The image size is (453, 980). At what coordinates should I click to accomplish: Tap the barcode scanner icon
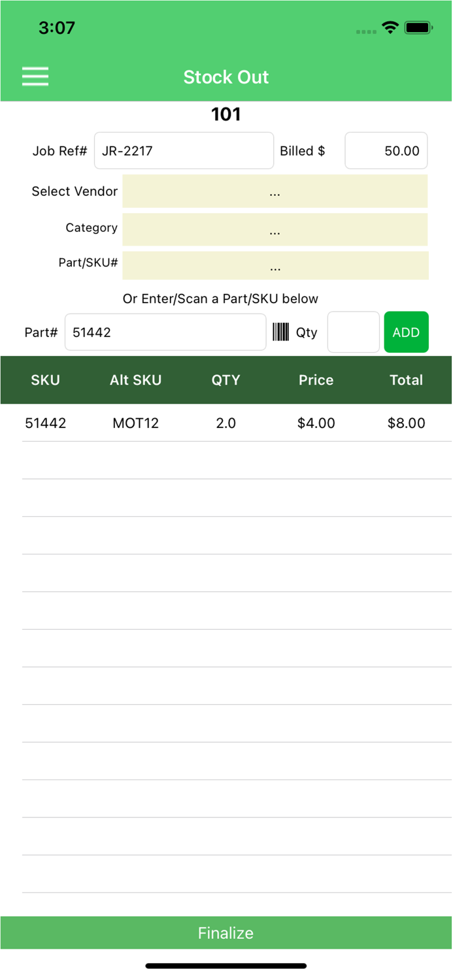tap(280, 332)
